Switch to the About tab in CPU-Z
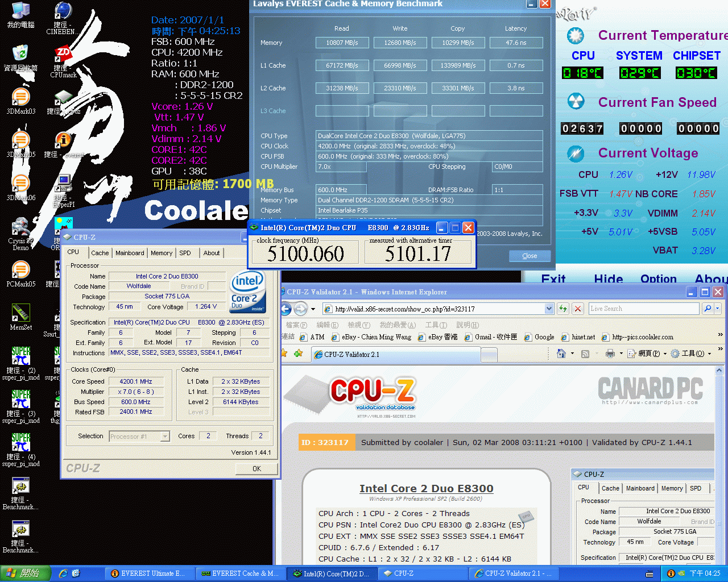 (212, 253)
